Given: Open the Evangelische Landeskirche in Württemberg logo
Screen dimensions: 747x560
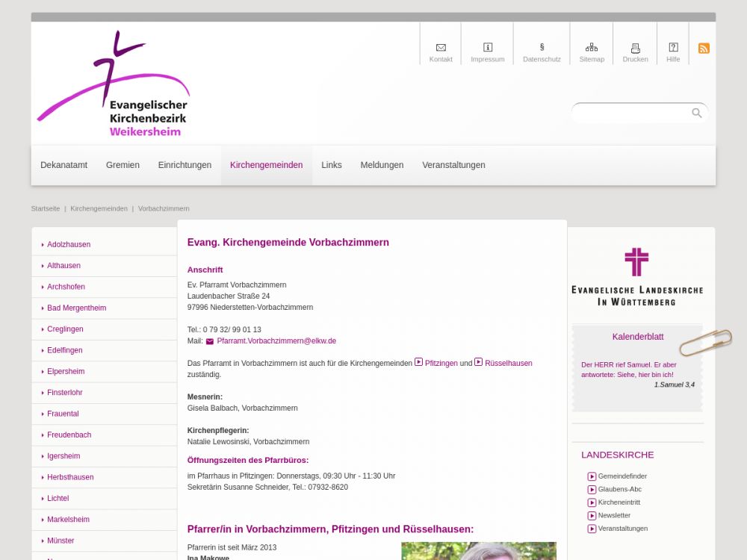Looking at the screenshot, I should (636, 277).
